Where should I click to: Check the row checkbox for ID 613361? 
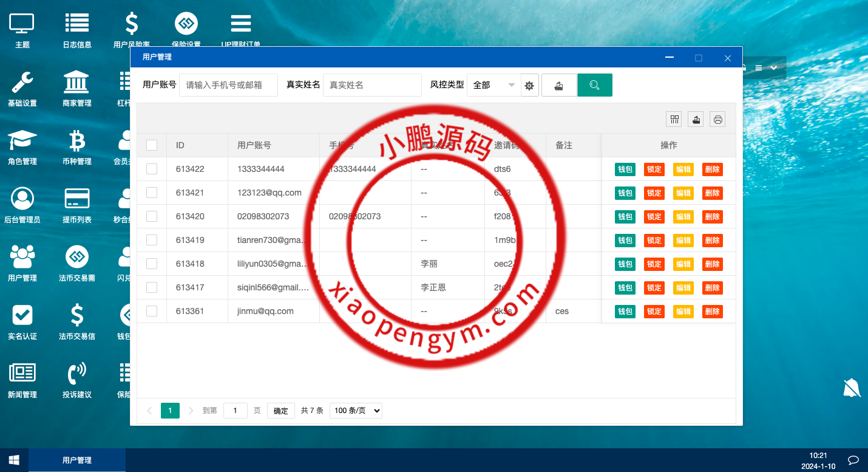[152, 311]
